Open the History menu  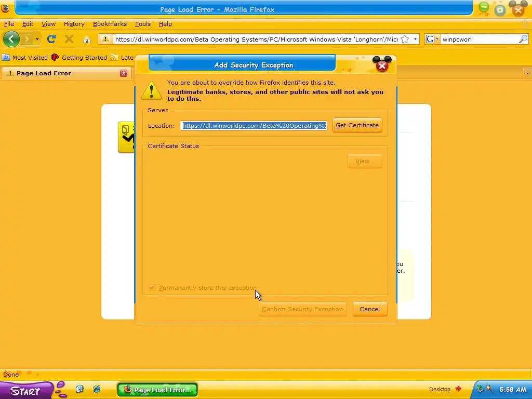(74, 24)
